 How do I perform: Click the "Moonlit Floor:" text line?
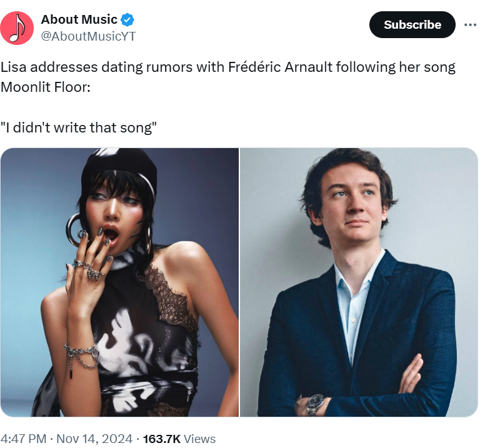pyautogui.click(x=46, y=87)
